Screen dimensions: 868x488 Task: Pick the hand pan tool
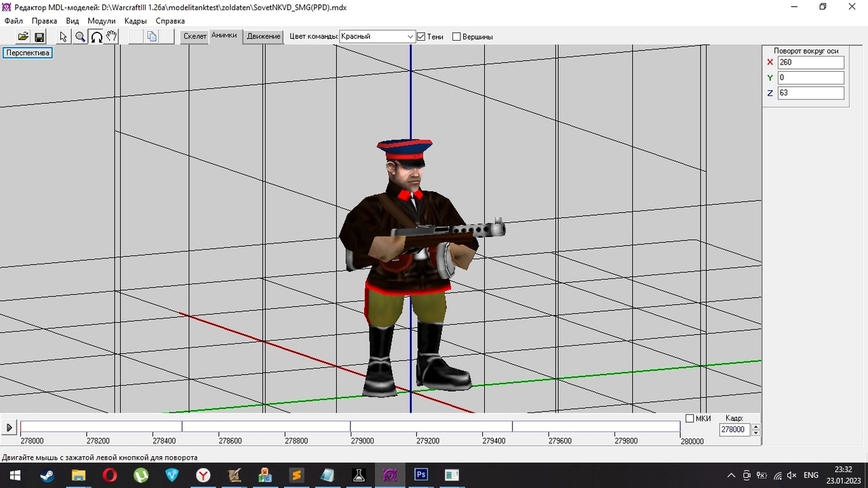[x=112, y=37]
